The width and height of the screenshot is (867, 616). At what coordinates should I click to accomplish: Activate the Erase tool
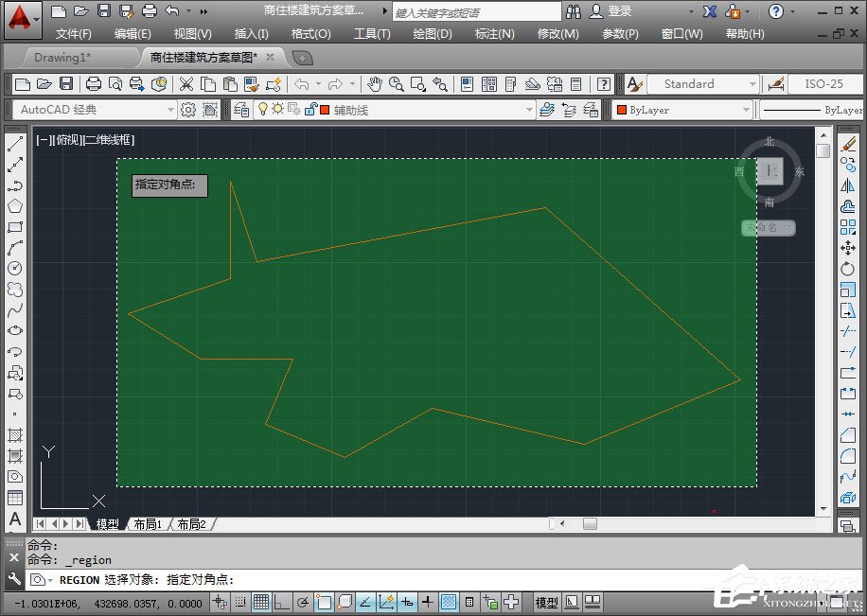(849, 142)
